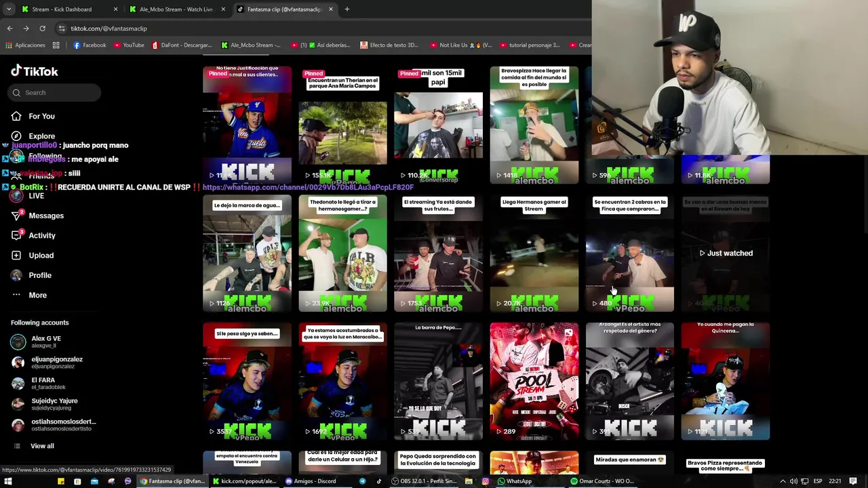Image resolution: width=868 pixels, height=488 pixels.
Task: Go back in browser history
Action: point(9,28)
